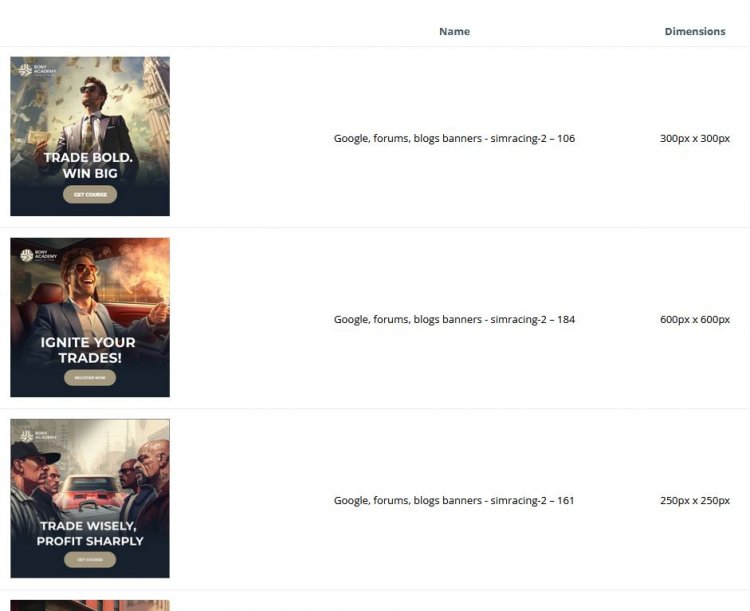This screenshot has width=750, height=611.
Task: Click the 'Trade Bold. Win Big' headline text
Action: (88, 165)
